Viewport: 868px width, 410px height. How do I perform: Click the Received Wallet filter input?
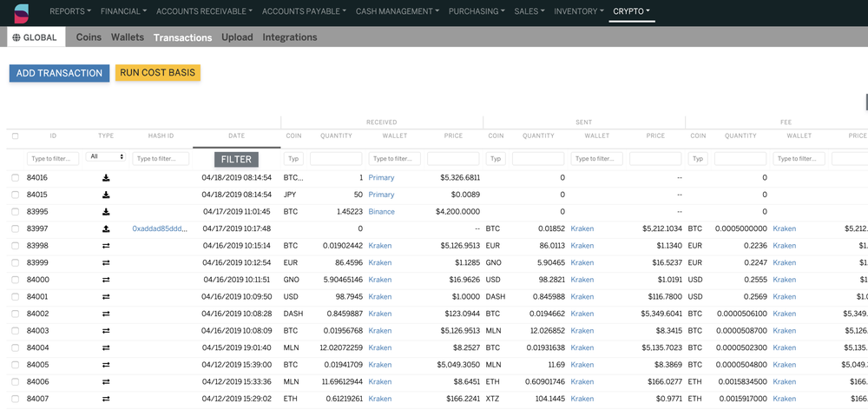point(395,158)
